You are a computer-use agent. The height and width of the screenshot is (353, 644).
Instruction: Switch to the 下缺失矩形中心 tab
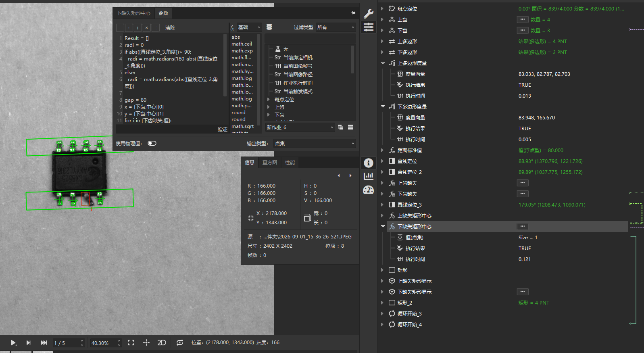tap(133, 13)
